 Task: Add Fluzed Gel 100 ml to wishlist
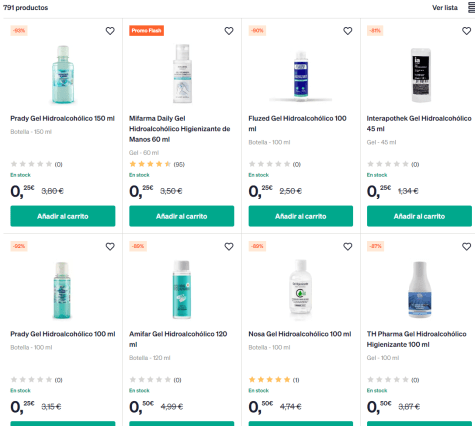tap(348, 31)
